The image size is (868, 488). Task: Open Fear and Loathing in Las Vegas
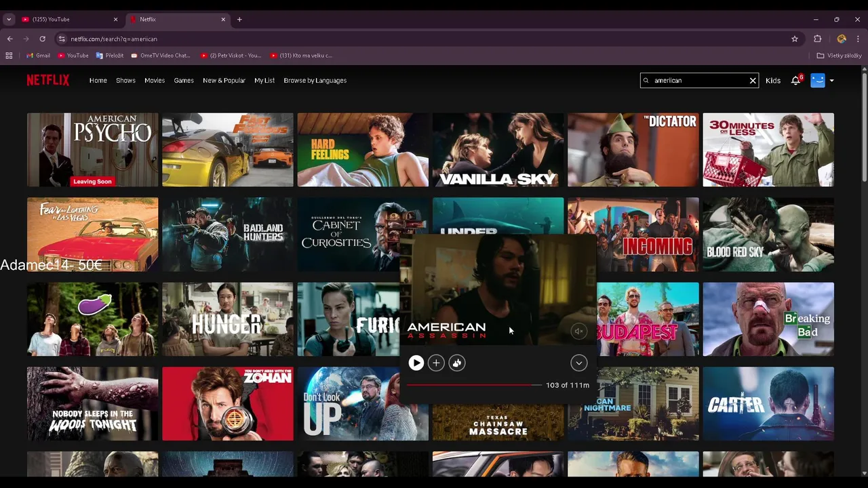(92, 235)
